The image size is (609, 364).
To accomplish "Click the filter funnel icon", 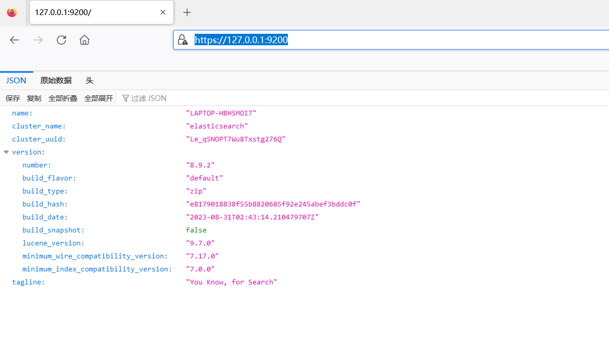I will (x=125, y=98).
